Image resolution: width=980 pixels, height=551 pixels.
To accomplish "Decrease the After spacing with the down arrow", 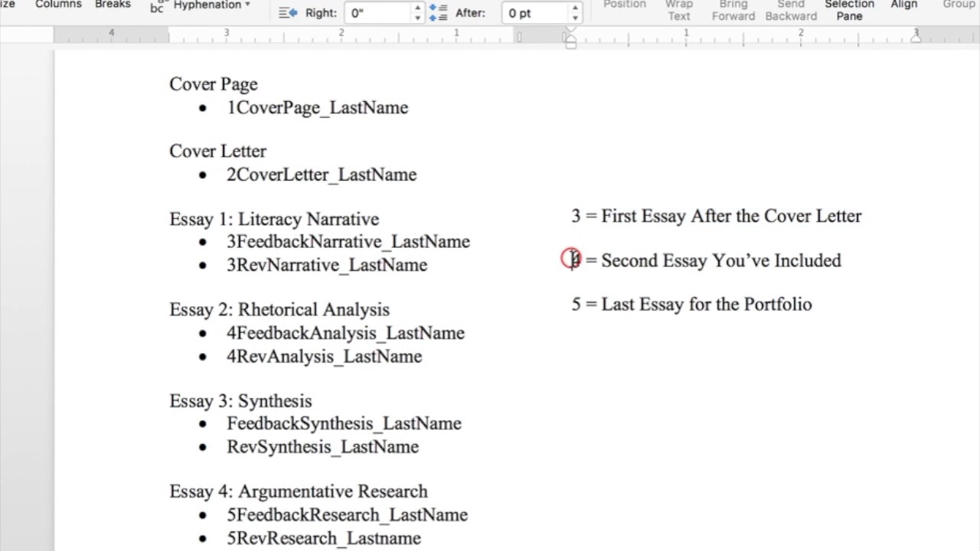I will click(575, 18).
